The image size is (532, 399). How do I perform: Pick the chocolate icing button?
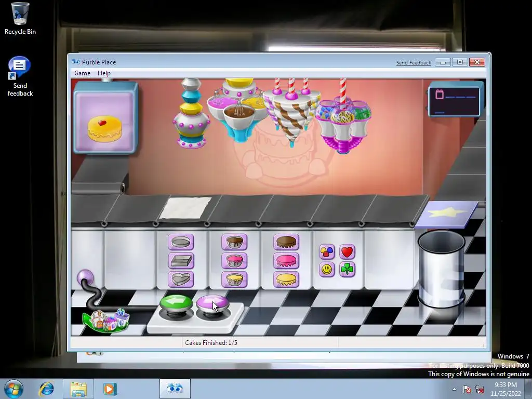click(x=286, y=242)
